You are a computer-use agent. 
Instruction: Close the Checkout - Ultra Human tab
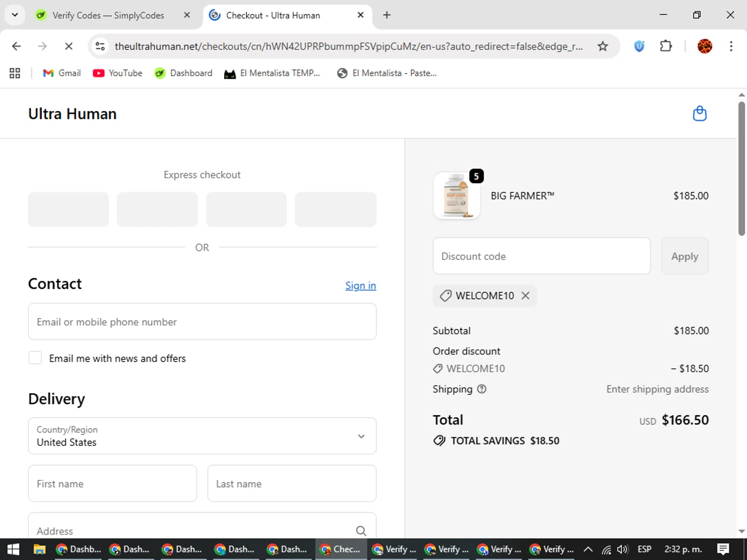361,15
